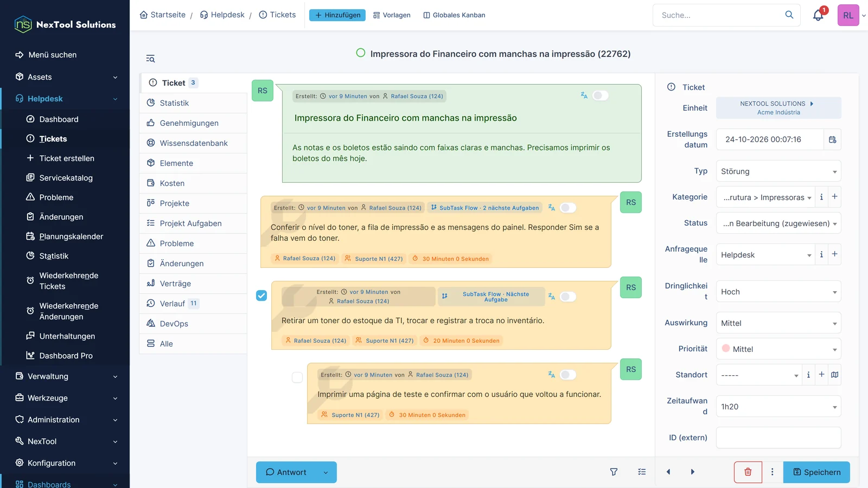The width and height of the screenshot is (868, 488).
Task: Add a new Kategorie with plus icon
Action: coord(834,197)
